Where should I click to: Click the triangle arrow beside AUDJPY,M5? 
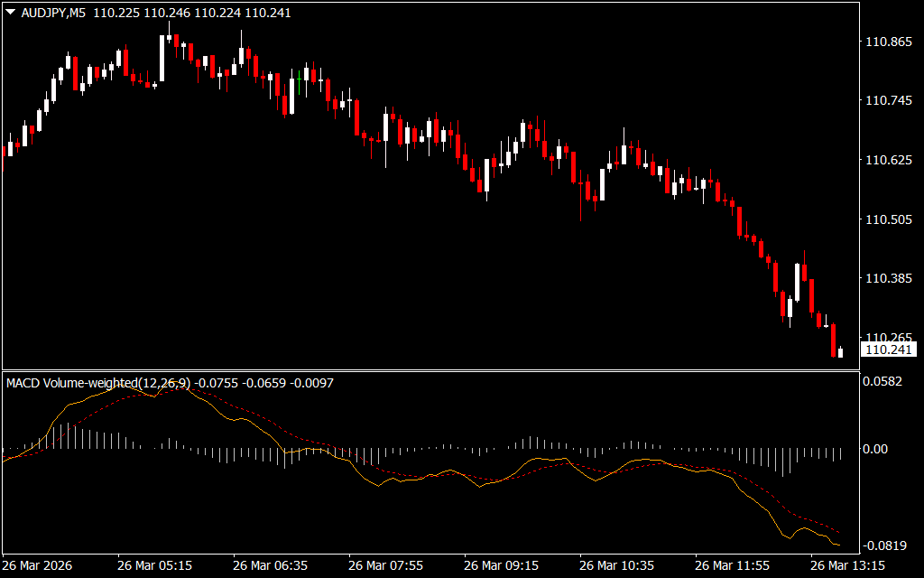[x=10, y=14]
